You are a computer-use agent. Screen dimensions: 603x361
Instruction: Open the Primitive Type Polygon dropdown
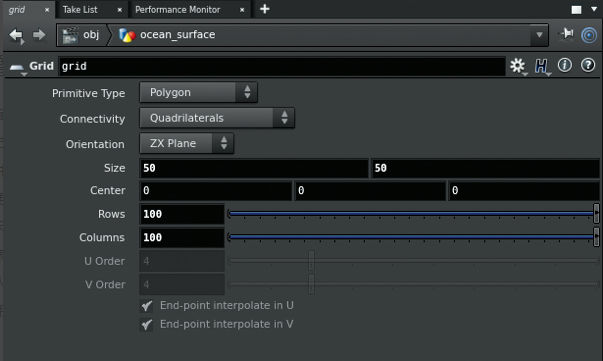click(198, 92)
